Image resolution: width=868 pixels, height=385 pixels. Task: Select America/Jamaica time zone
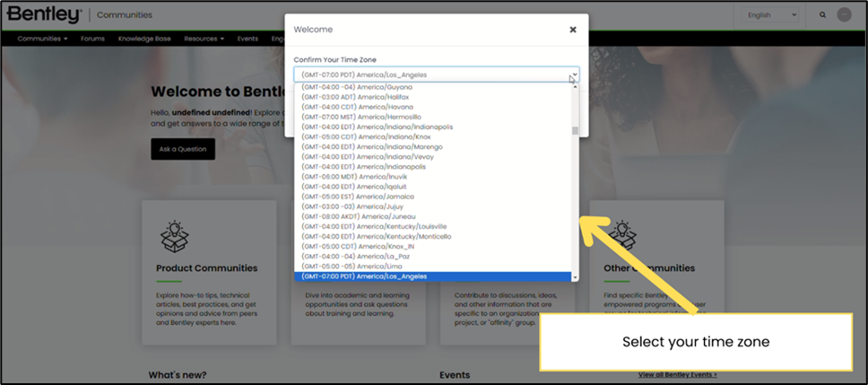tap(432, 197)
